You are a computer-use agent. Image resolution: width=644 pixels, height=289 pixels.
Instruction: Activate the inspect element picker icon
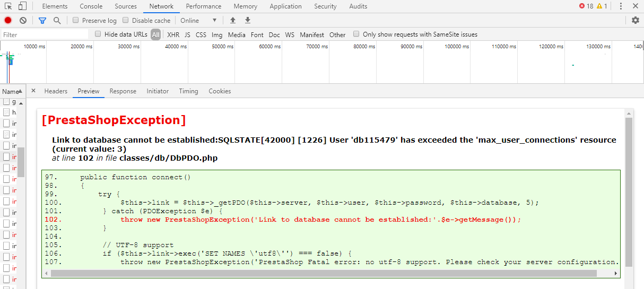point(8,6)
